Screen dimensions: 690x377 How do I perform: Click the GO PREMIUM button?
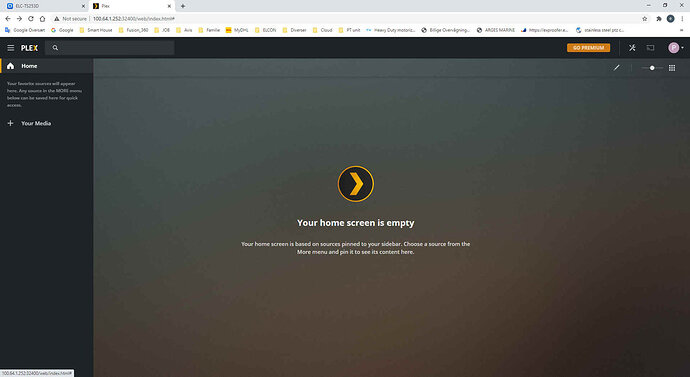(588, 48)
